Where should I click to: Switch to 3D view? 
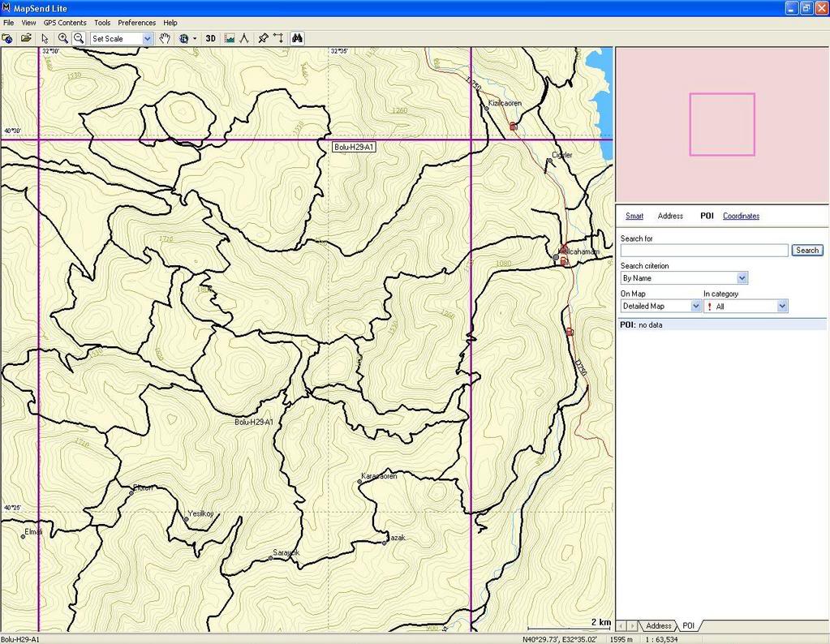coord(210,38)
